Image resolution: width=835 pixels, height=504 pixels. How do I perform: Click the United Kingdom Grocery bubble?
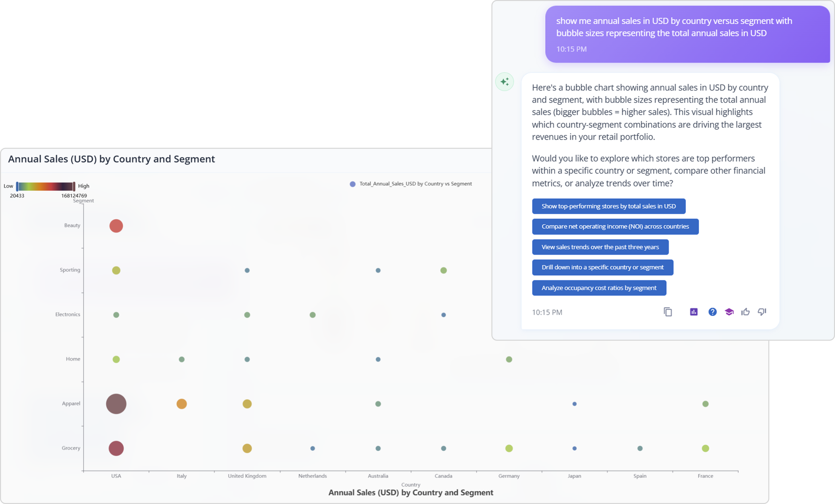[x=247, y=448]
